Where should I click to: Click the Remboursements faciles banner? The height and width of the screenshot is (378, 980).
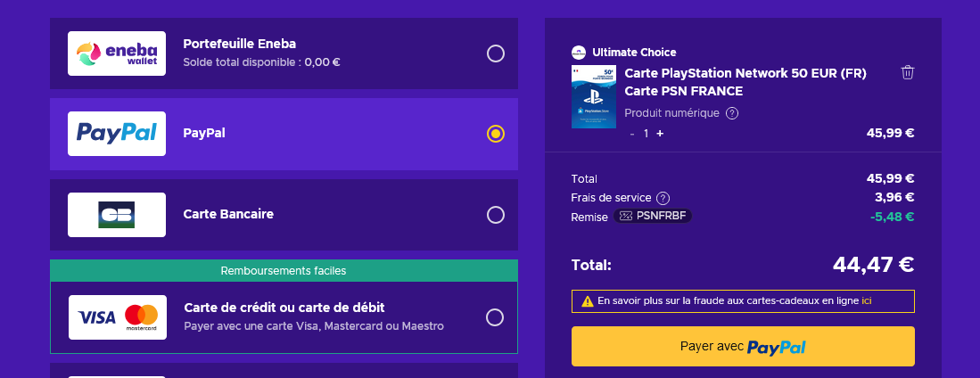pos(284,270)
